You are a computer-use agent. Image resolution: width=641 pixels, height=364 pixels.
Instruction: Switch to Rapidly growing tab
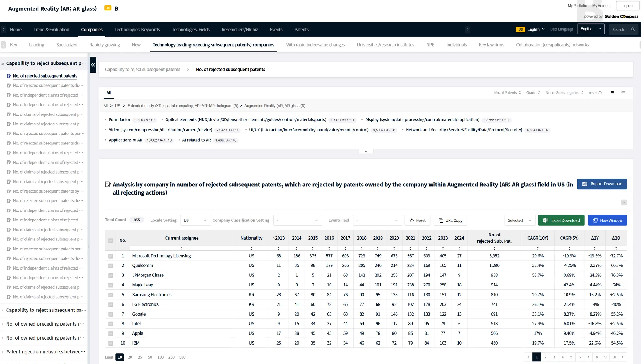(105, 45)
